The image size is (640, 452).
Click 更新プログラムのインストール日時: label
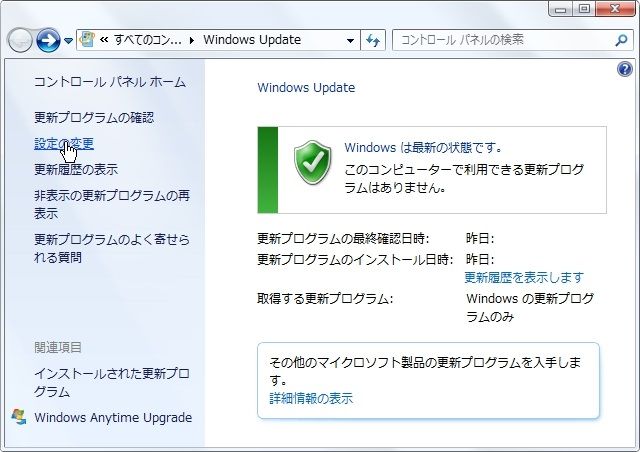click(x=355, y=259)
